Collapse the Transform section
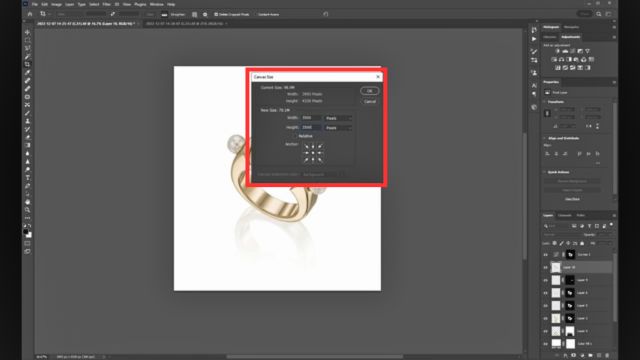640x360 pixels. tap(544, 102)
